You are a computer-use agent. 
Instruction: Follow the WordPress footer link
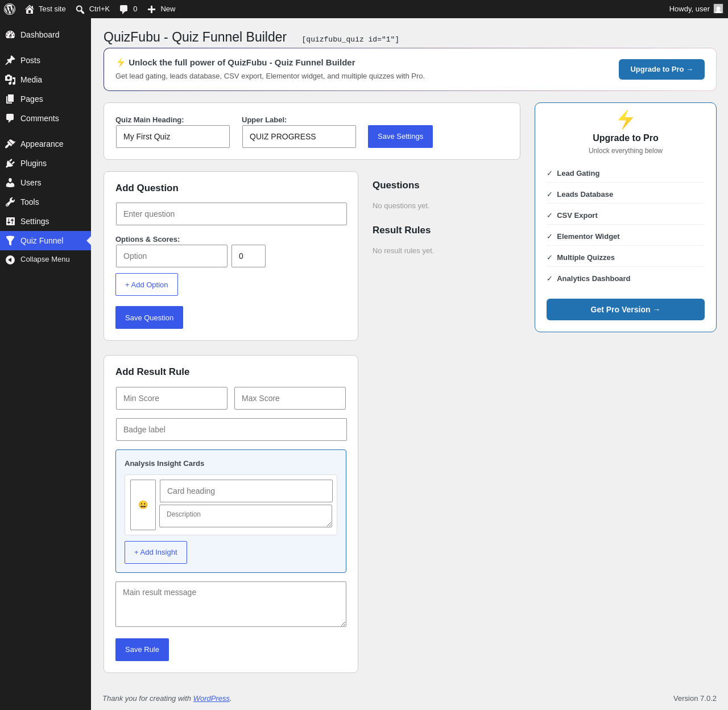click(x=212, y=699)
